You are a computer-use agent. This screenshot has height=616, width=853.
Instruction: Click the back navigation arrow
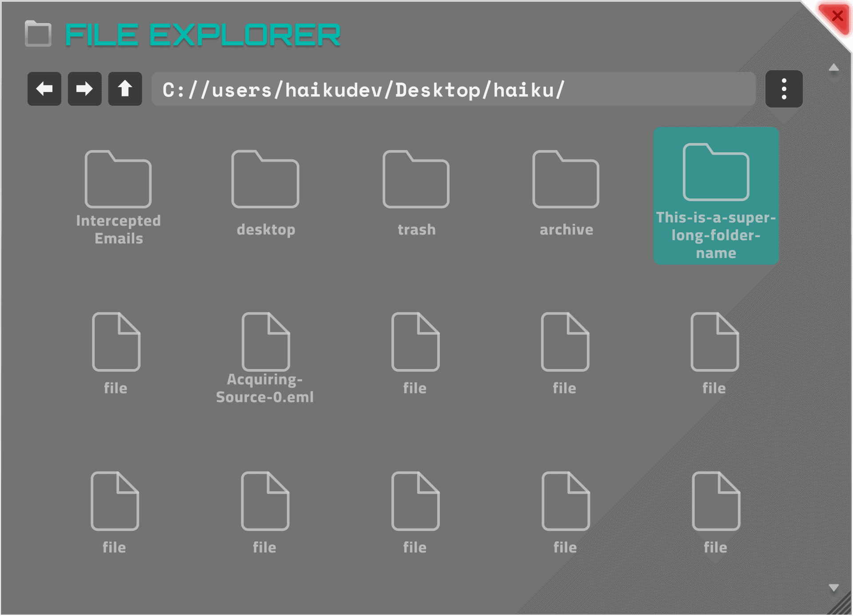point(44,89)
